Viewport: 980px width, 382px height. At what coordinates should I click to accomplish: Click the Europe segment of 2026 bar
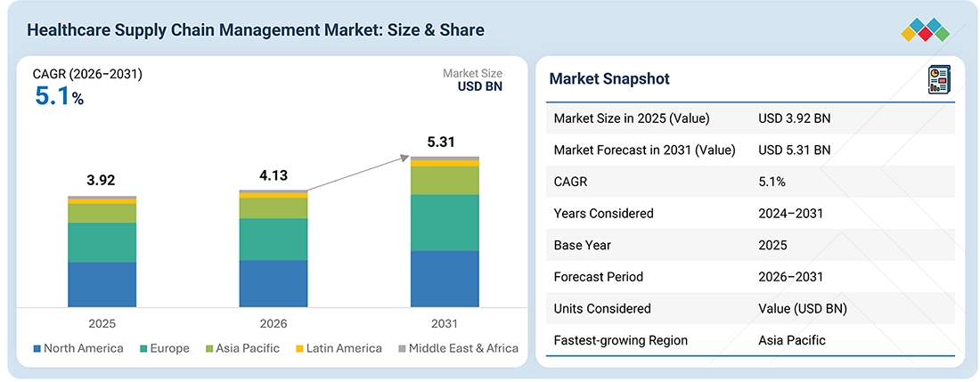coord(274,239)
